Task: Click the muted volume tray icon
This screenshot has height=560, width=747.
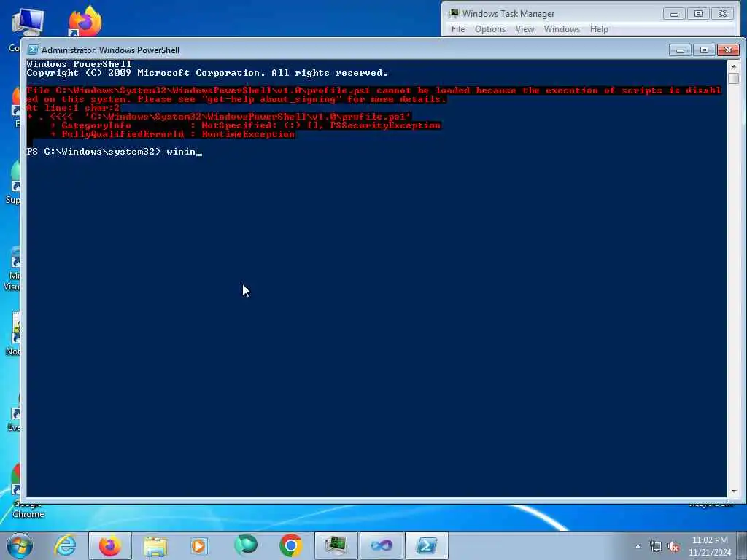Action: 673,546
